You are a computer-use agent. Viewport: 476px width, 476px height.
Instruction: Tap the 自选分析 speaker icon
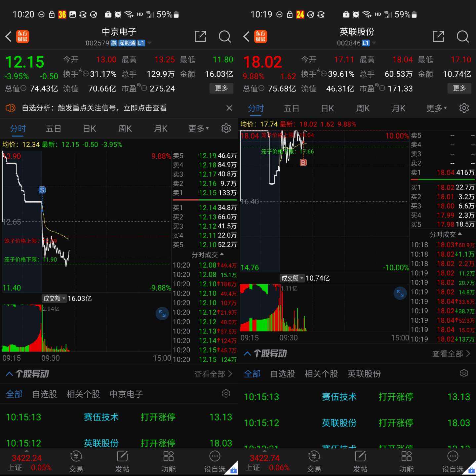pyautogui.click(x=11, y=108)
